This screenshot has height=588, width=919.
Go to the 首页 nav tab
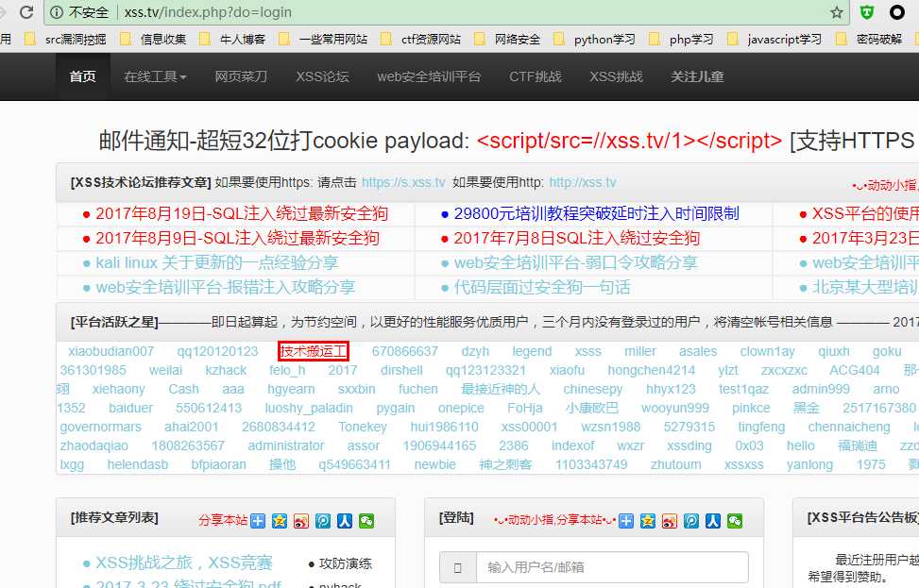pyautogui.click(x=82, y=76)
